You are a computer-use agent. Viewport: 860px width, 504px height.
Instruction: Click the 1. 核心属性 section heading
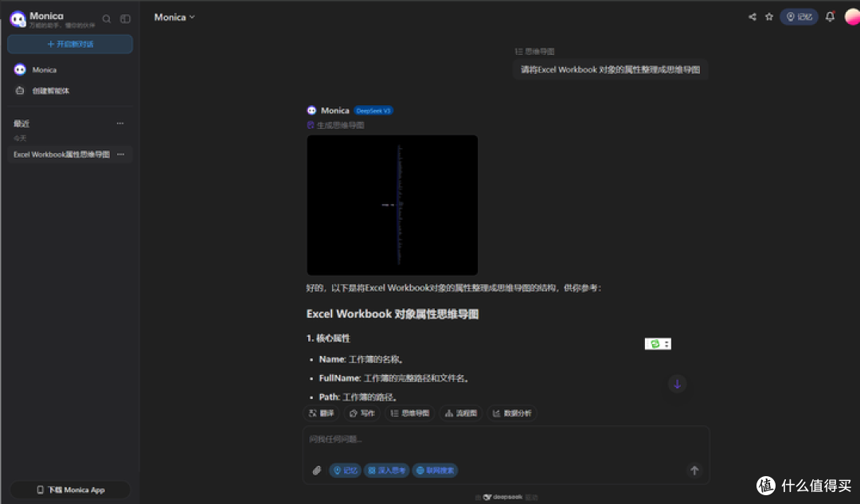click(328, 338)
